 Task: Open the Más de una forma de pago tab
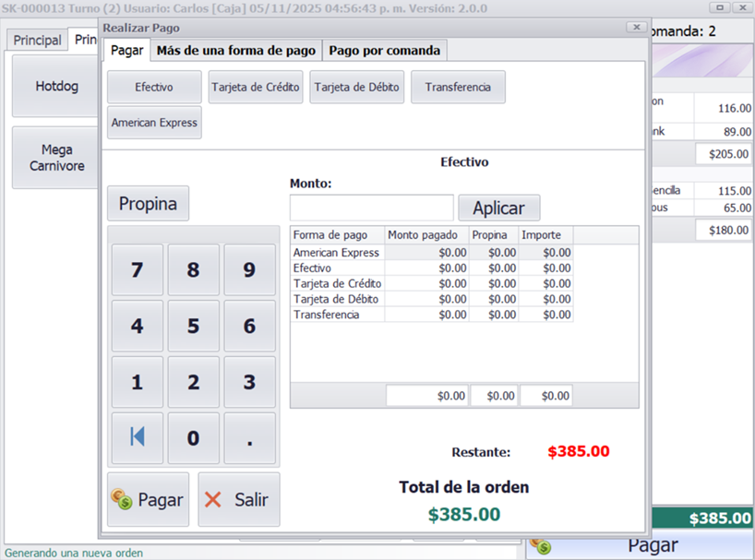tap(235, 50)
